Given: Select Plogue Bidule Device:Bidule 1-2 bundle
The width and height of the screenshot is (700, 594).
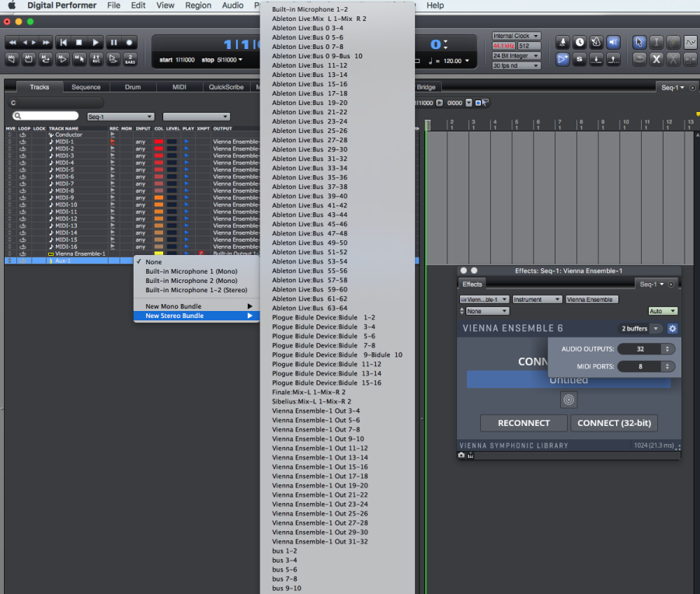Looking at the screenshot, I should [x=337, y=317].
